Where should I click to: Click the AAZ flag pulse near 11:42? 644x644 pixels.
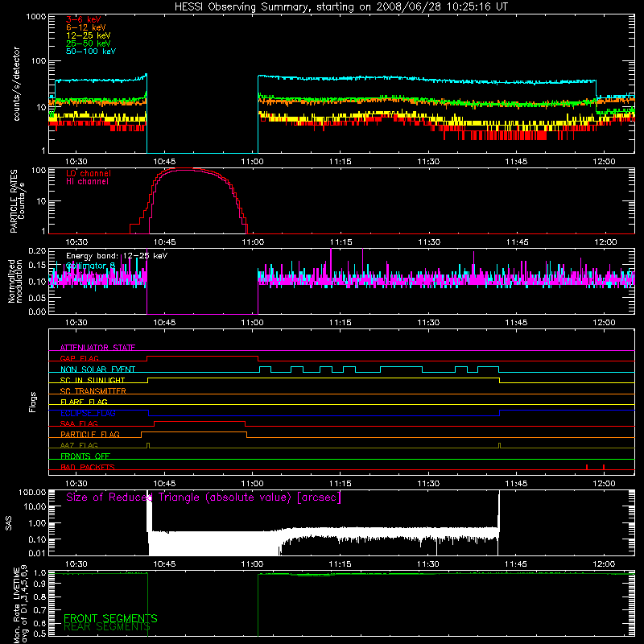[499, 446]
